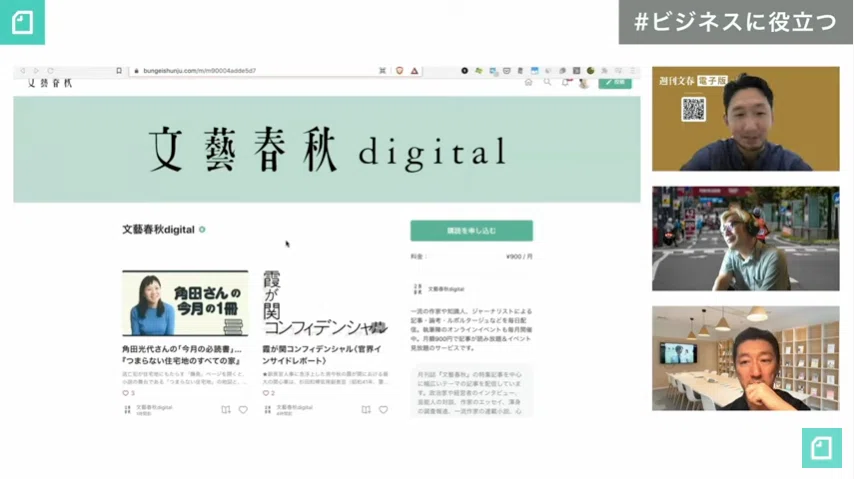Image resolution: width=854 pixels, height=479 pixels.
Task: Click the #ビジネスに役立つ hashtag label
Action: point(736,22)
